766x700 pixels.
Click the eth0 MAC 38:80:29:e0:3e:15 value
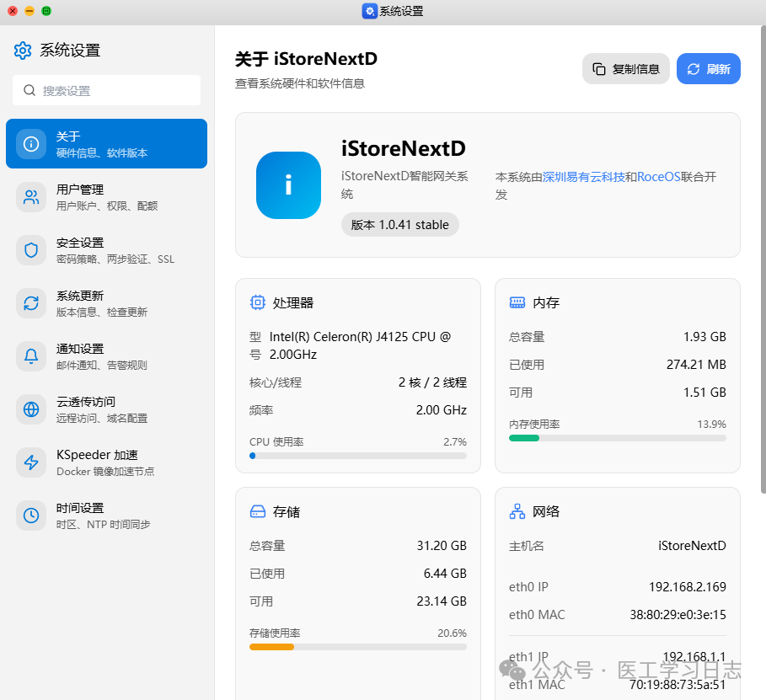[x=678, y=615]
